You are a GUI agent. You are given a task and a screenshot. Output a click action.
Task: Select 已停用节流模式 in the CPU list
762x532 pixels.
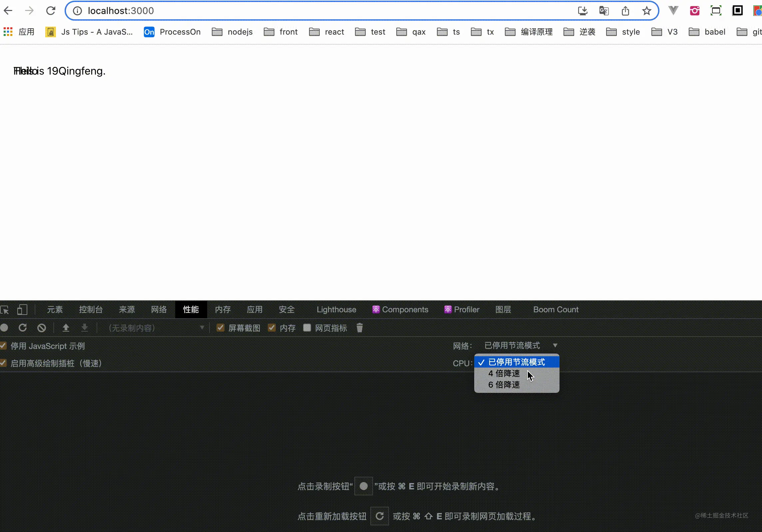pyautogui.click(x=517, y=362)
